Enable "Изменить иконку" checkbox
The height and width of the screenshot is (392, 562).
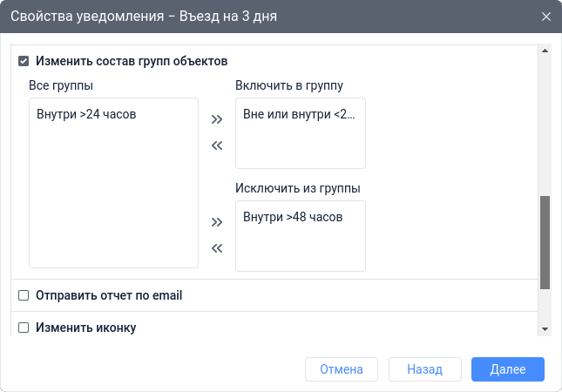(x=24, y=328)
